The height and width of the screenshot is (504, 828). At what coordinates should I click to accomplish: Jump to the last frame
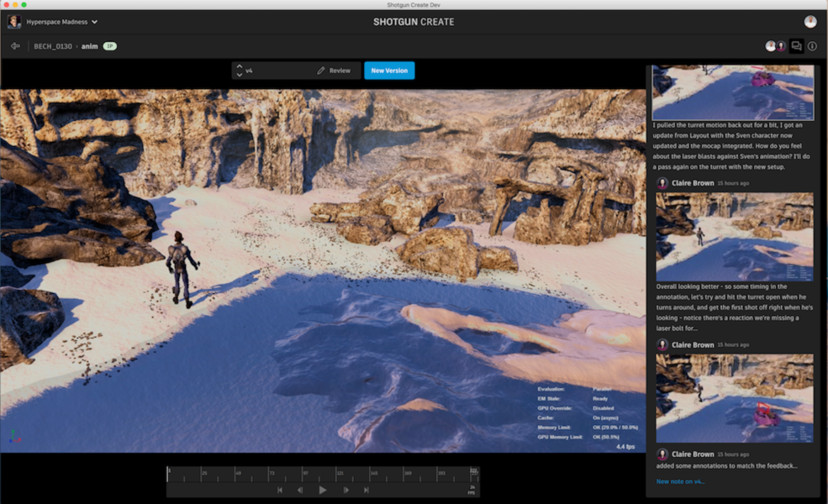tap(366, 490)
